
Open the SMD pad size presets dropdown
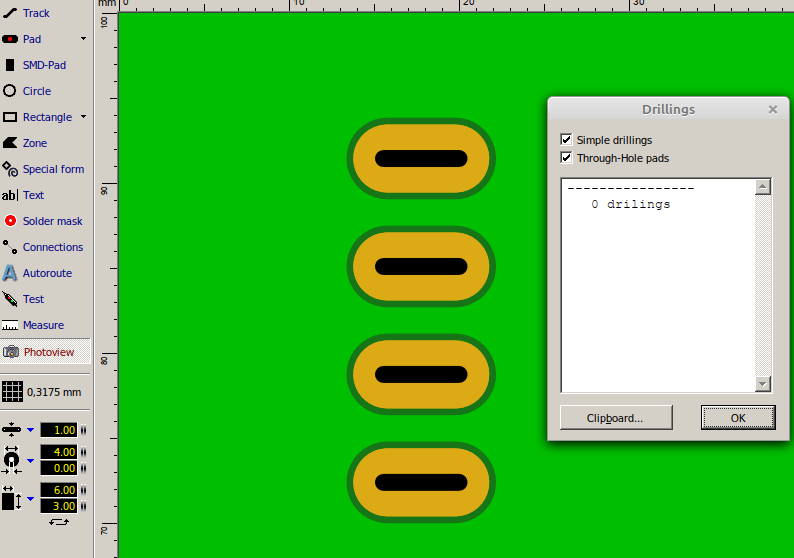(x=30, y=498)
